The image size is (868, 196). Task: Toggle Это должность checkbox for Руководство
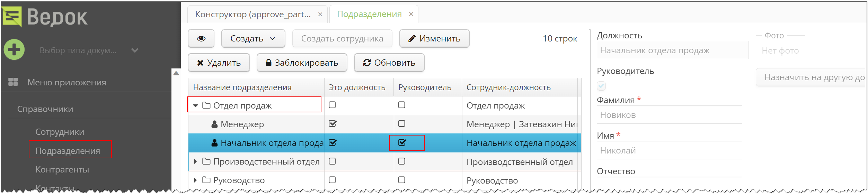[332, 180]
